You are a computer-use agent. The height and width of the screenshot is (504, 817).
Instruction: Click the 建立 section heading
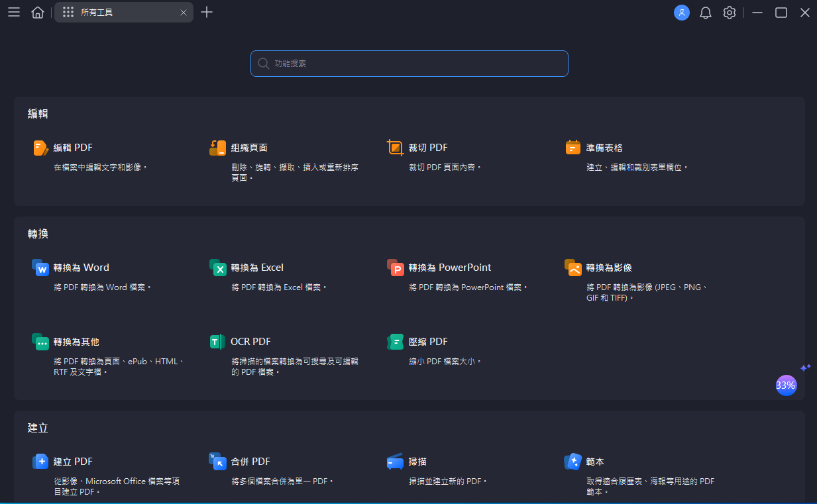point(38,428)
